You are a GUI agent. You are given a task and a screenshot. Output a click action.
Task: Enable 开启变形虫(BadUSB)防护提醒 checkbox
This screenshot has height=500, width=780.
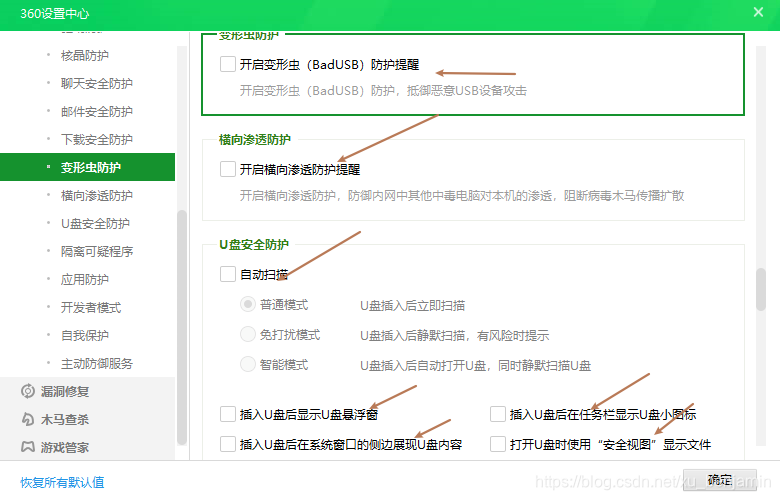228,64
